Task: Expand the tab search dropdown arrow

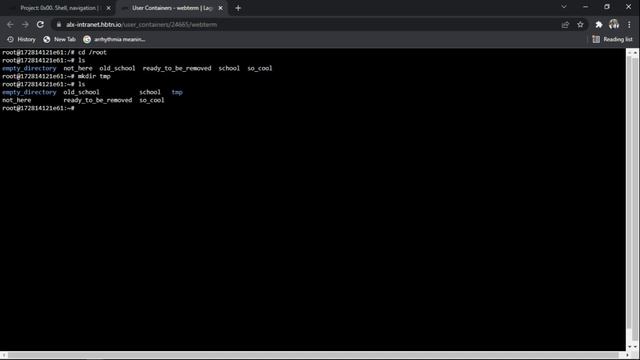Action: pyautogui.click(x=564, y=7)
